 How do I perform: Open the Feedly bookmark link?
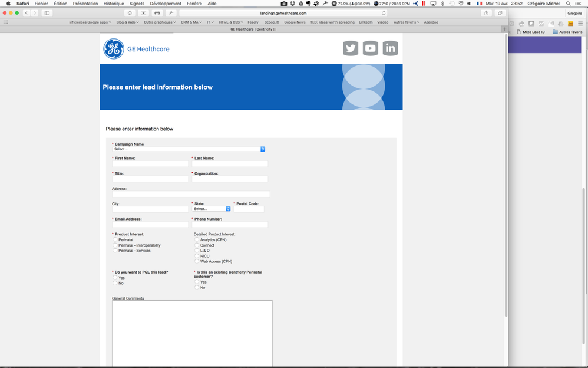click(253, 22)
